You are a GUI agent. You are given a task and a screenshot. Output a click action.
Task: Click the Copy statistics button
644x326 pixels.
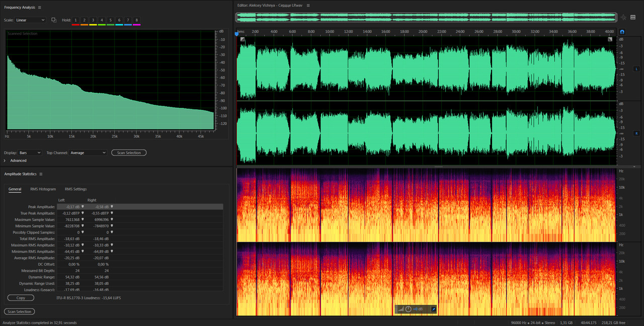pyautogui.click(x=21, y=298)
